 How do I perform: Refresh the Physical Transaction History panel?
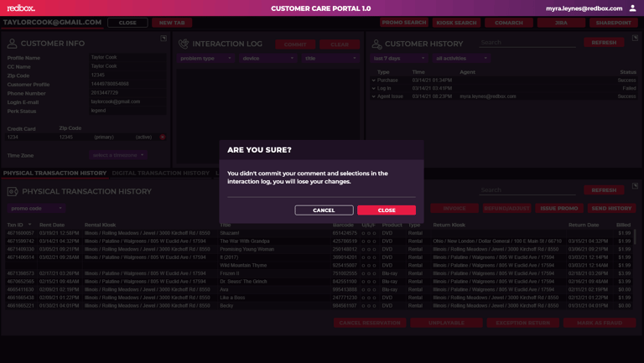pos(604,190)
